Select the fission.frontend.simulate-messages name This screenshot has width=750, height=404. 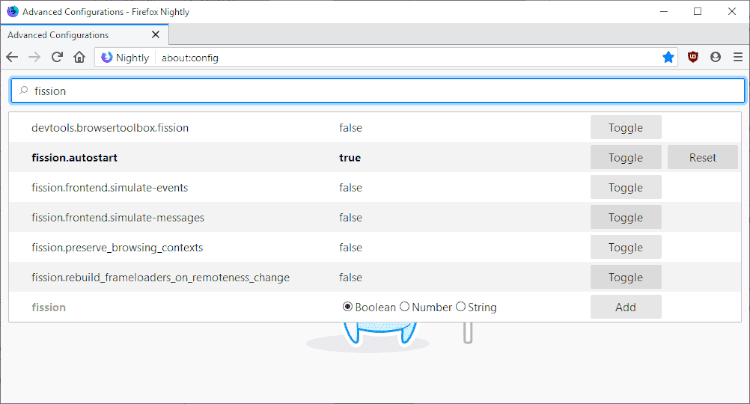118,218
